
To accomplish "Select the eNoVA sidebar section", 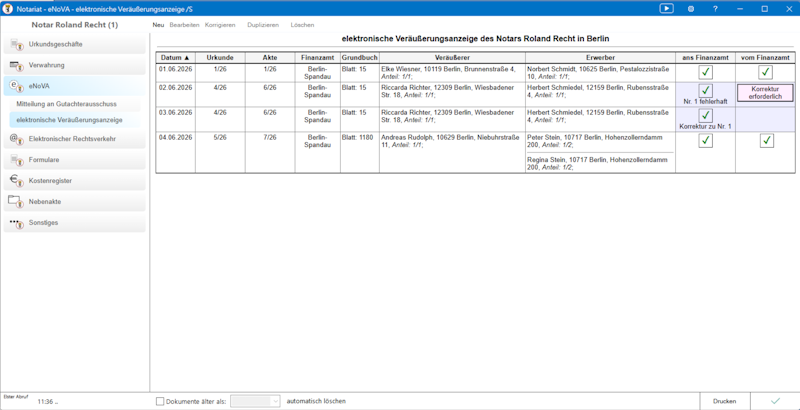I will tap(74, 86).
